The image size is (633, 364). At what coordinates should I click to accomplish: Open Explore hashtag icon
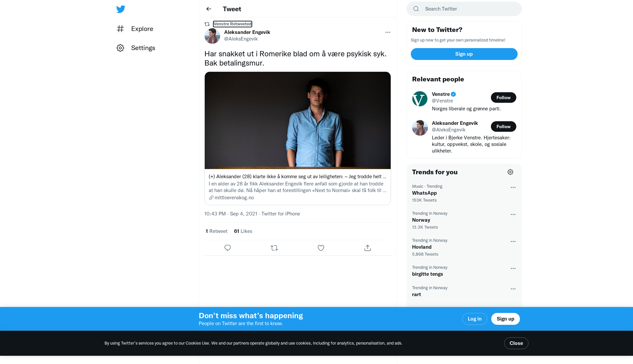pyautogui.click(x=120, y=29)
